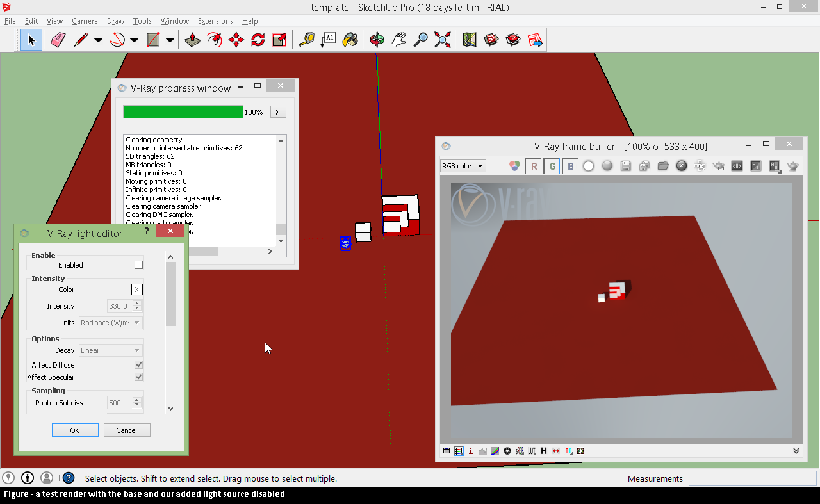Viewport: 820px width, 504px height.
Task: Click OK in the V-Ray light editor
Action: (75, 430)
